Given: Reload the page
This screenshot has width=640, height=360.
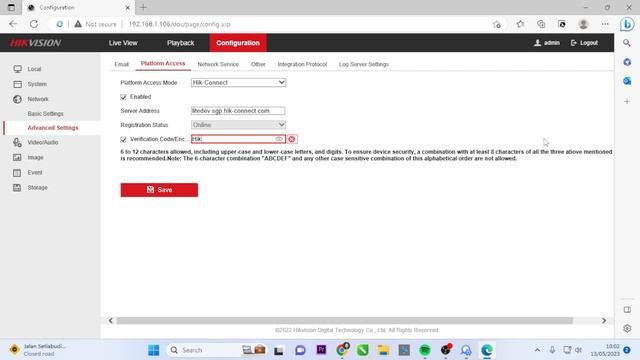Looking at the screenshot, I should click(34, 24).
